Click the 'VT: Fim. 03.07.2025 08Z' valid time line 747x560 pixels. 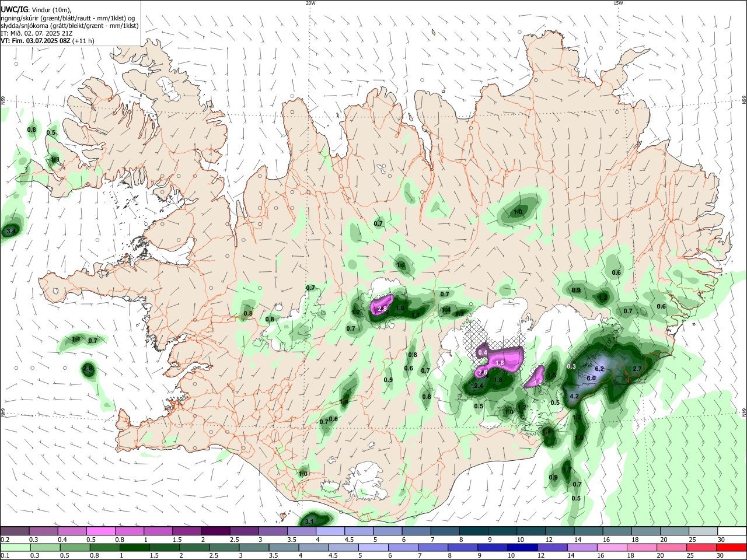(x=47, y=41)
